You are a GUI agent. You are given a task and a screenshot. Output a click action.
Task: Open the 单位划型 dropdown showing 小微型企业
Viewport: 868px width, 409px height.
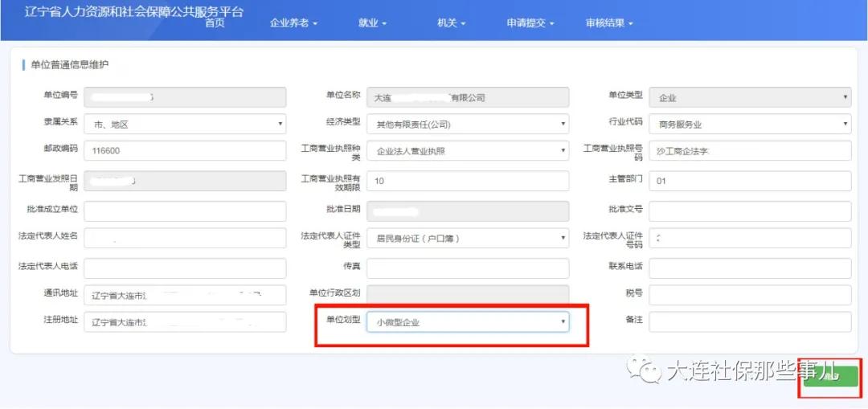(x=468, y=322)
